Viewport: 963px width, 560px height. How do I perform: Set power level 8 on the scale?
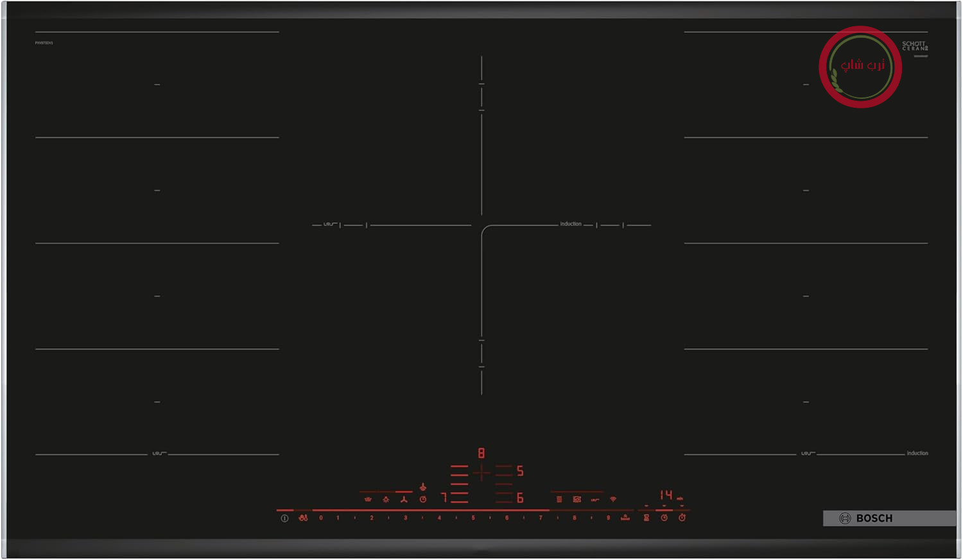(575, 518)
